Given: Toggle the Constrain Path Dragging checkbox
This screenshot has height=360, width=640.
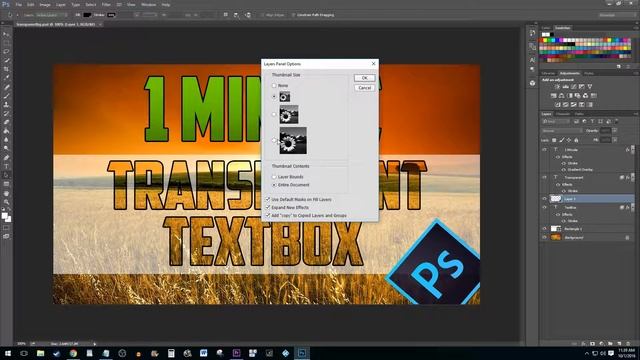Looking at the screenshot, I should (x=293, y=15).
